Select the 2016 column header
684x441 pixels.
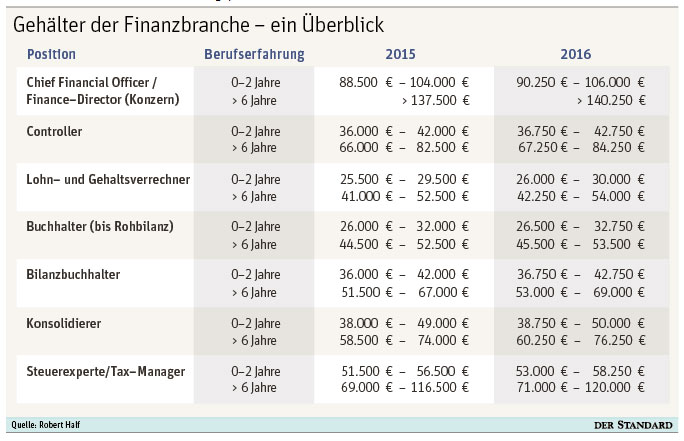click(576, 54)
